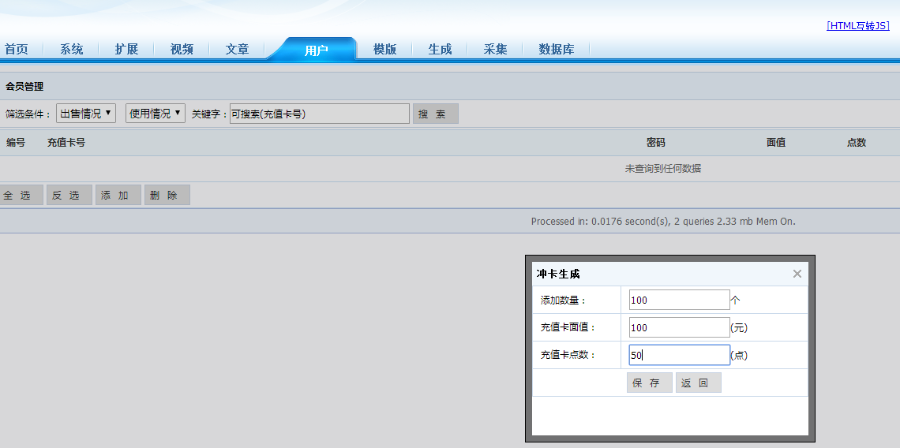Click the 会员管理 heading
The width and height of the screenshot is (900, 448).
[25, 87]
